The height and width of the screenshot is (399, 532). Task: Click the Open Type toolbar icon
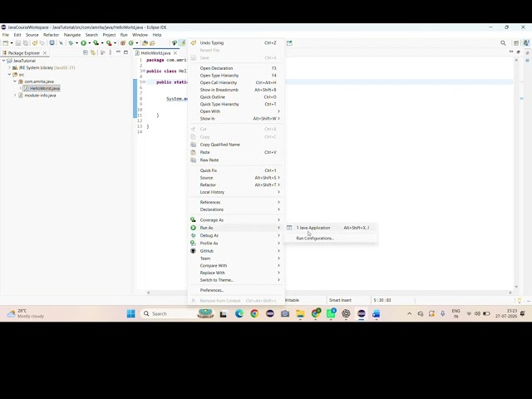(x=145, y=43)
